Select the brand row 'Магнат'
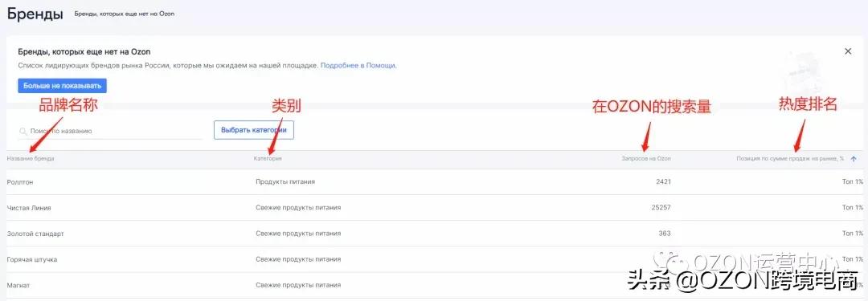The width and height of the screenshot is (868, 301). pyautogui.click(x=434, y=286)
